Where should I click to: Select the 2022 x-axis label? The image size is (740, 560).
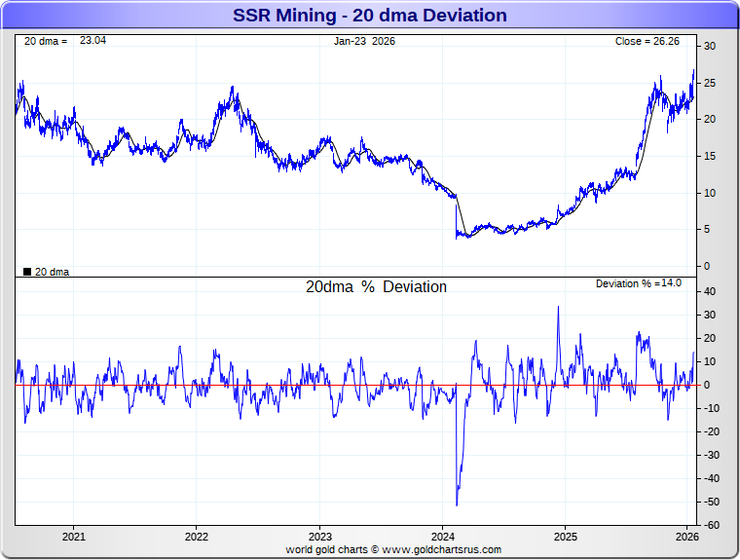click(197, 537)
